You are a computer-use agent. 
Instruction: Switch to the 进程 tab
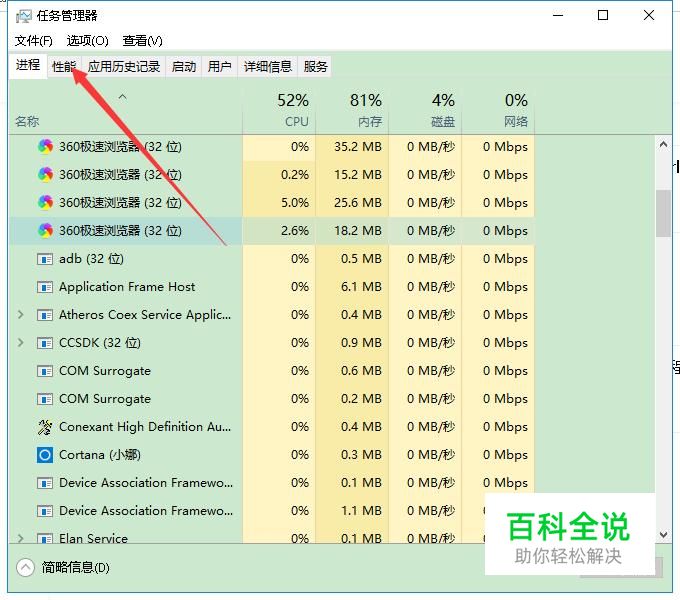tap(28, 65)
